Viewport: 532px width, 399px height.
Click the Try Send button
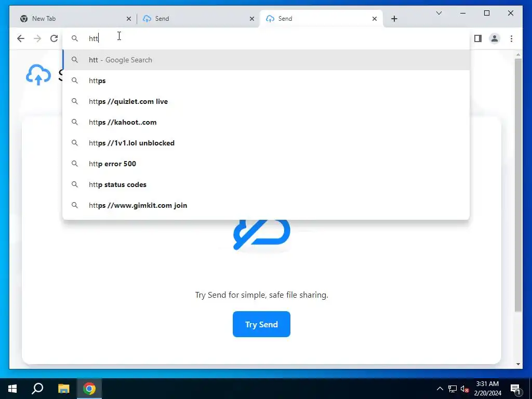pos(261,324)
